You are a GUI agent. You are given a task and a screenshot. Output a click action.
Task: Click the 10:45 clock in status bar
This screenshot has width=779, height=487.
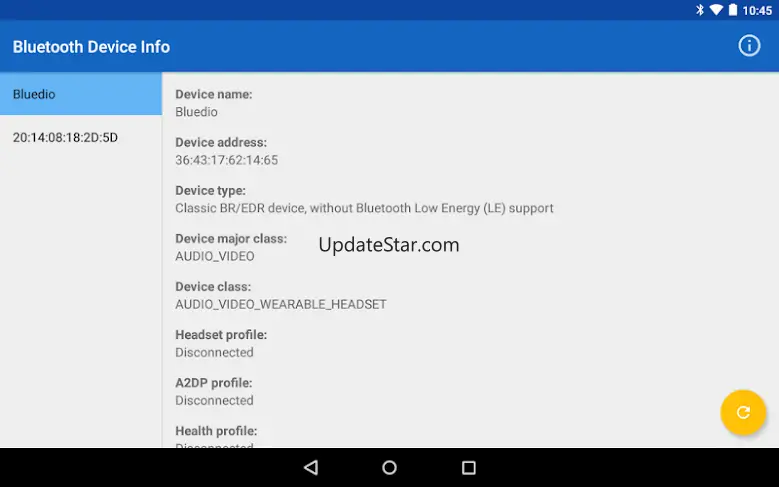(x=757, y=10)
